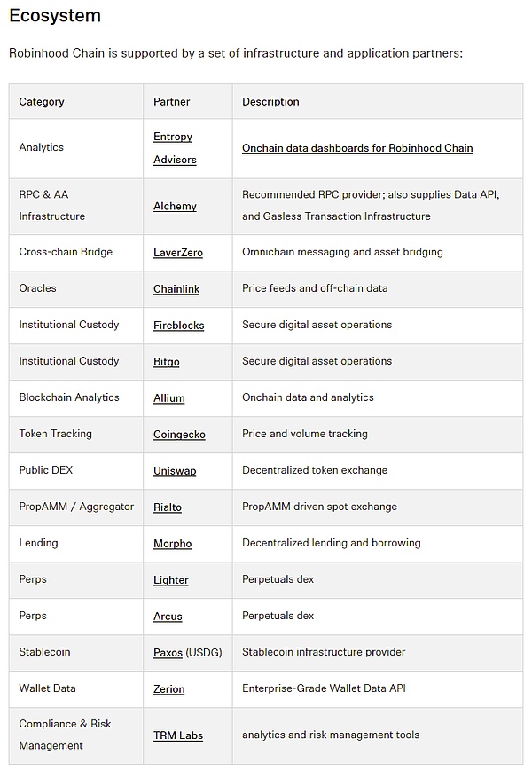Open Onchain data dashboards for Robinhood Chain link
Image resolution: width=532 pixels, height=770 pixels.
click(x=357, y=148)
